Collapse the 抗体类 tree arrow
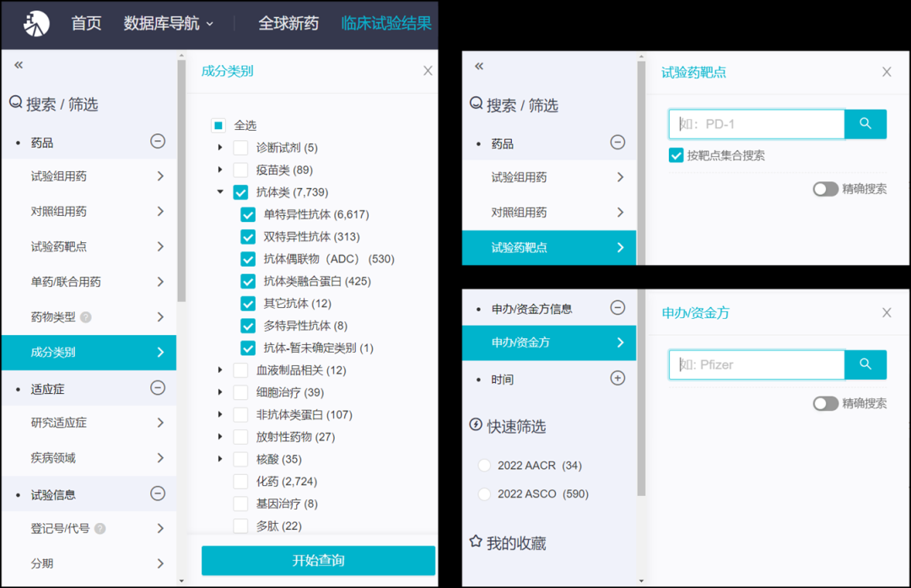The height and width of the screenshot is (588, 911). 220,192
